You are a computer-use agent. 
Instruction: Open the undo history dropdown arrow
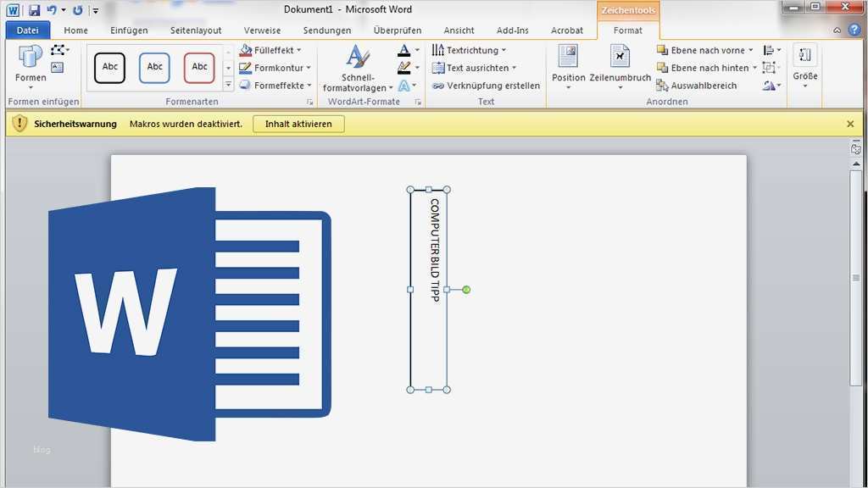tap(64, 10)
